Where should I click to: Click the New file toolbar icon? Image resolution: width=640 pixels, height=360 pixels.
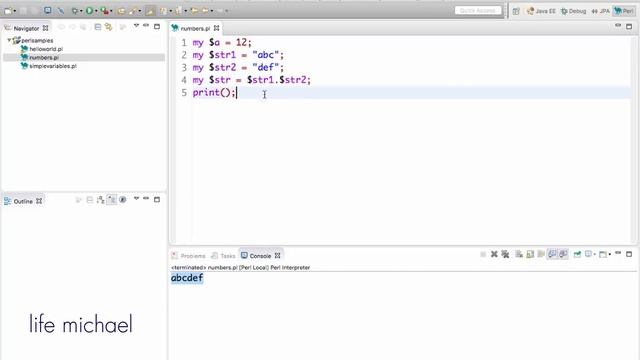8,11
